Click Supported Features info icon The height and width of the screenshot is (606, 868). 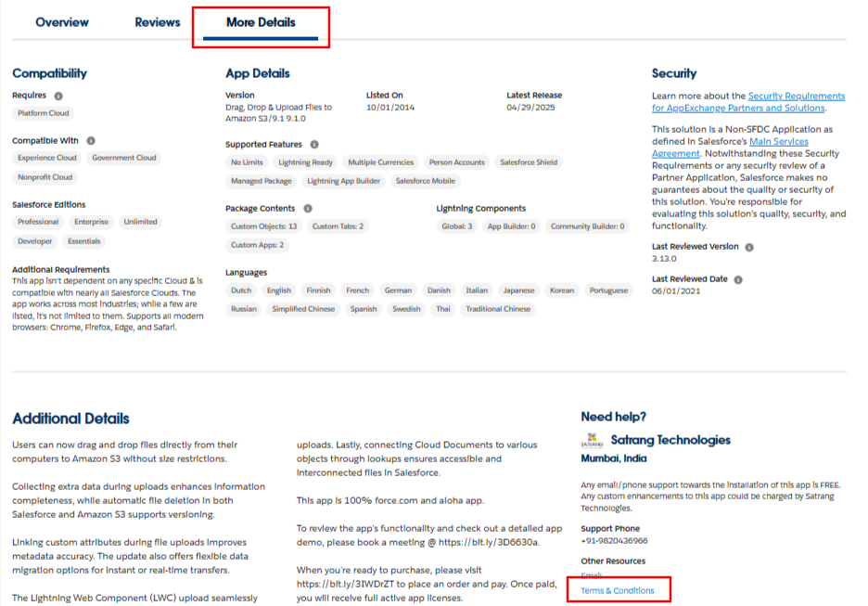pyautogui.click(x=314, y=145)
